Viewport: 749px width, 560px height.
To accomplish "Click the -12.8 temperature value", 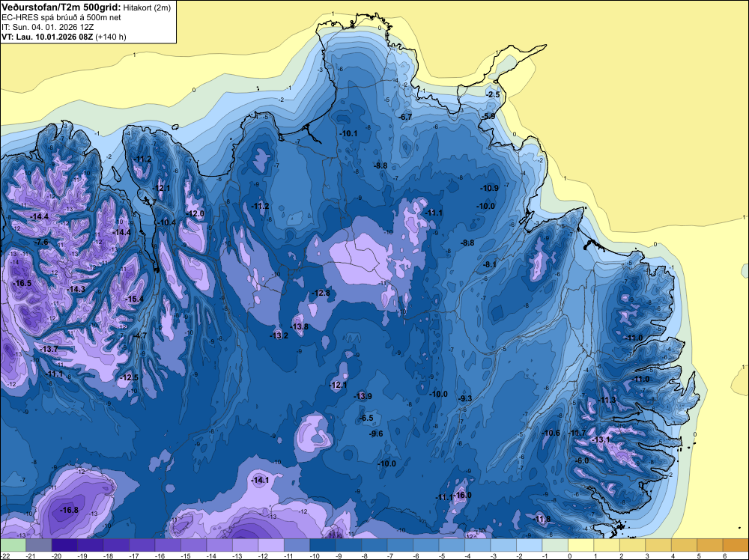I will point(321,293).
